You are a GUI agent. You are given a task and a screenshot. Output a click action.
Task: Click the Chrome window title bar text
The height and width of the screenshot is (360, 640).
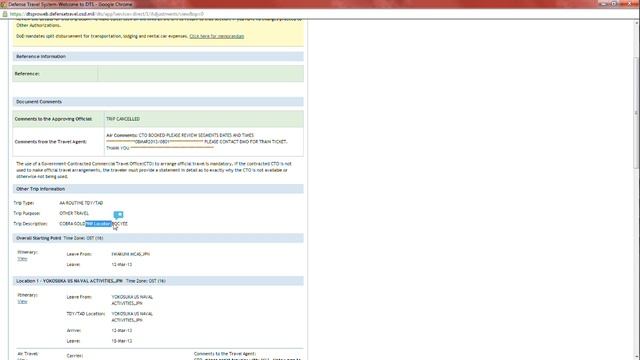coord(70,4)
